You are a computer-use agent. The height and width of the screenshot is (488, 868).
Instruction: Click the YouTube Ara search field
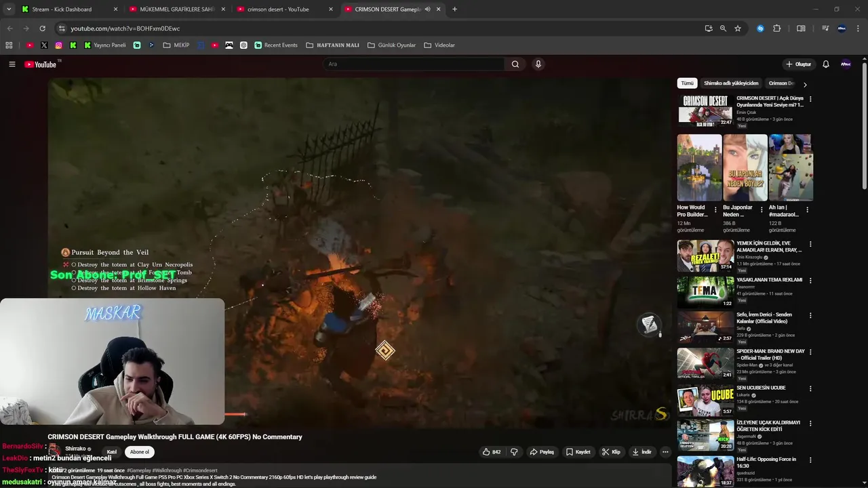(x=414, y=64)
